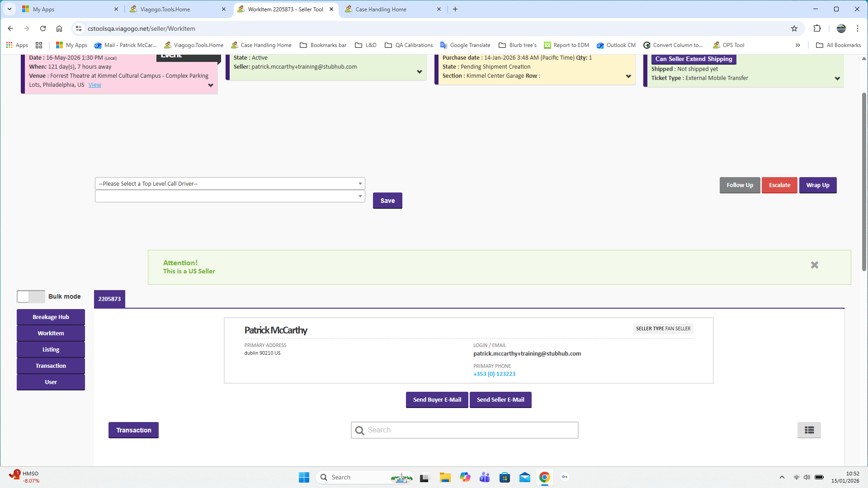Toggle the Bulk mode switch
Screen dimensions: 868x488
[x=31, y=296]
